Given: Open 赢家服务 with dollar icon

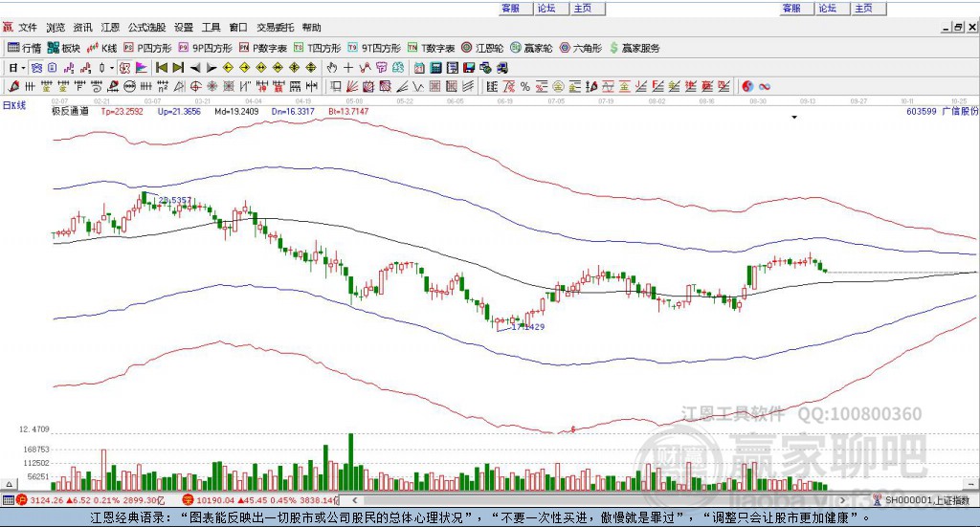Looking at the screenshot, I should tap(635, 48).
